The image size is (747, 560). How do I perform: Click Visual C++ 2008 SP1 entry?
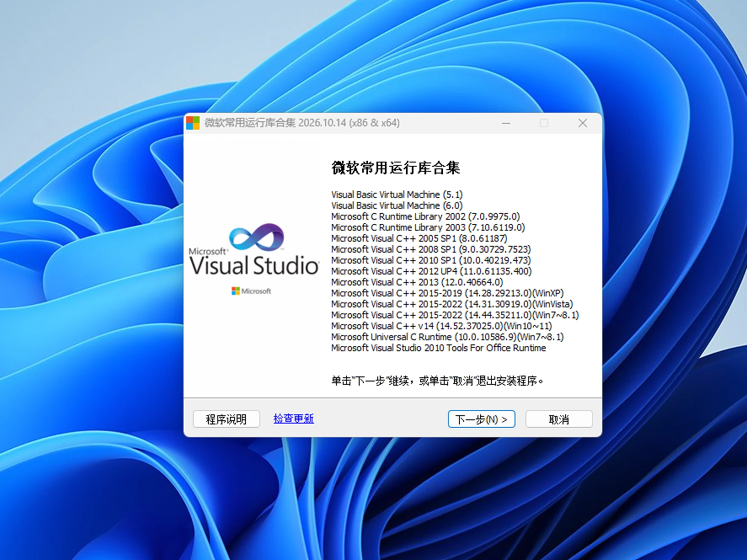click(x=431, y=250)
